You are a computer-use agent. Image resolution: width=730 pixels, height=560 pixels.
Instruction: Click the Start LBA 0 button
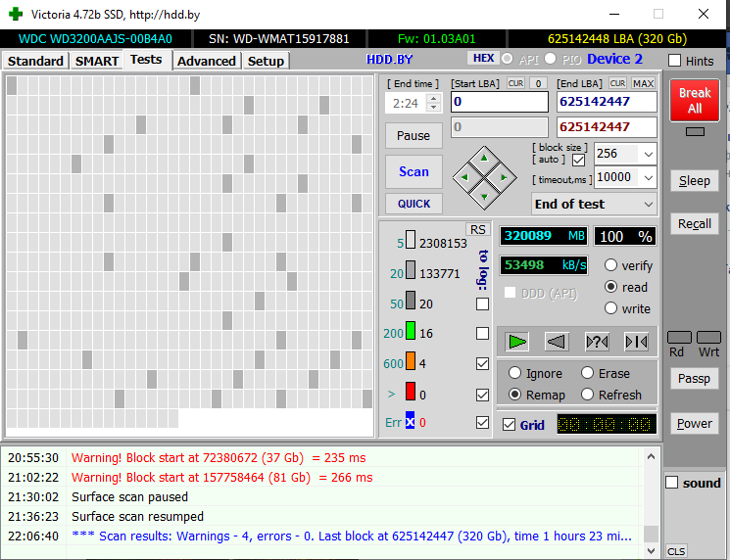(x=538, y=83)
